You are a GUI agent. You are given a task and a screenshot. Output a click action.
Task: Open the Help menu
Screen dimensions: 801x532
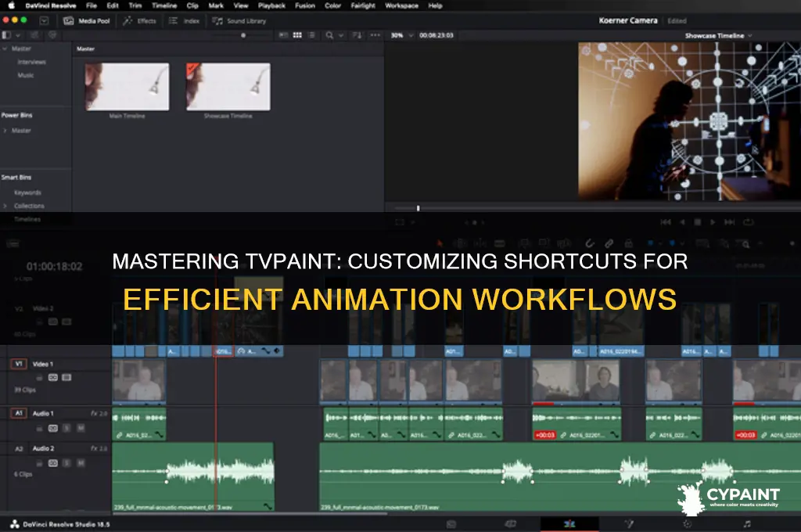435,5
